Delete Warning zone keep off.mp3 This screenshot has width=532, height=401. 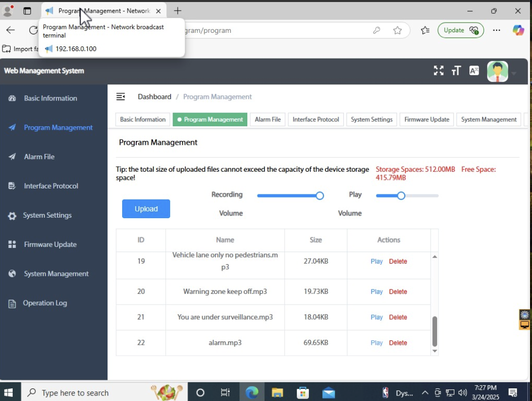pos(398,292)
